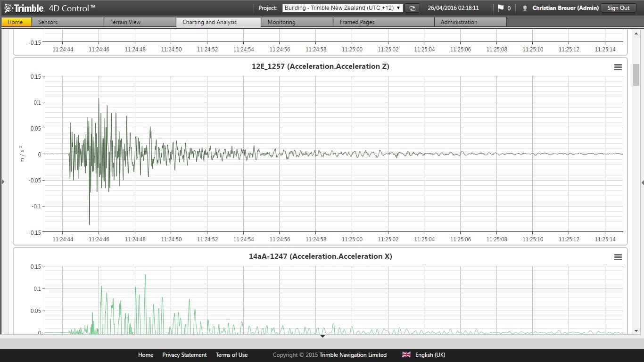The height and width of the screenshot is (362, 644).
Task: Open the Terrain View tab
Action: pyautogui.click(x=140, y=22)
